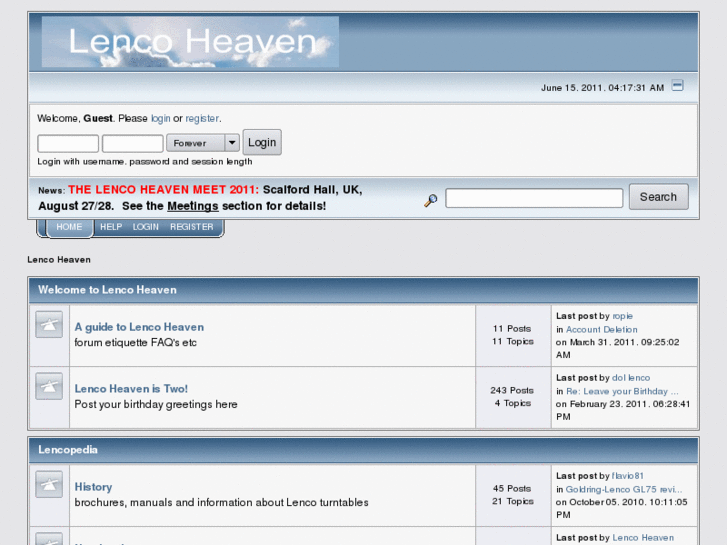This screenshot has width=727, height=545.
Task: Follow the 'register' link in welcome text
Action: (202, 119)
